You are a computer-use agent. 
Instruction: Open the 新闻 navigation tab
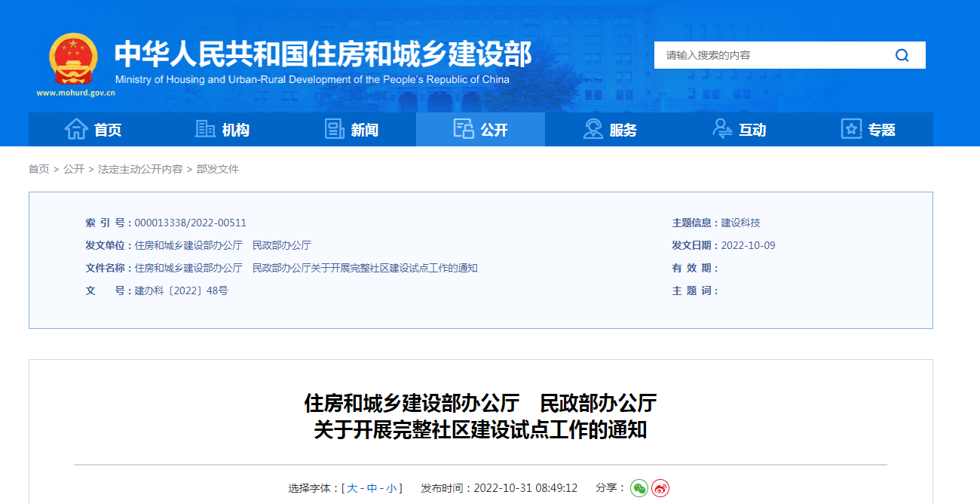tap(351, 130)
